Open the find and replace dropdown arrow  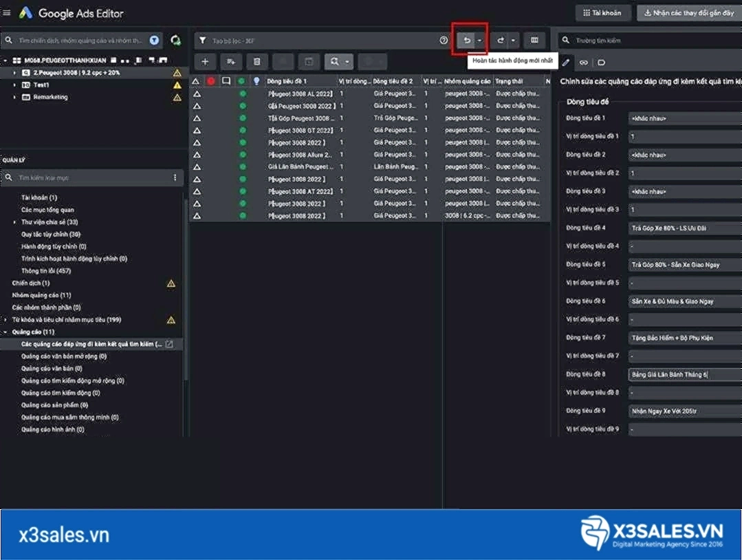tap(347, 61)
